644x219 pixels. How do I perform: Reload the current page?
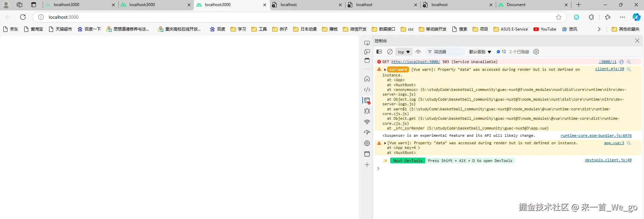click(x=23, y=17)
